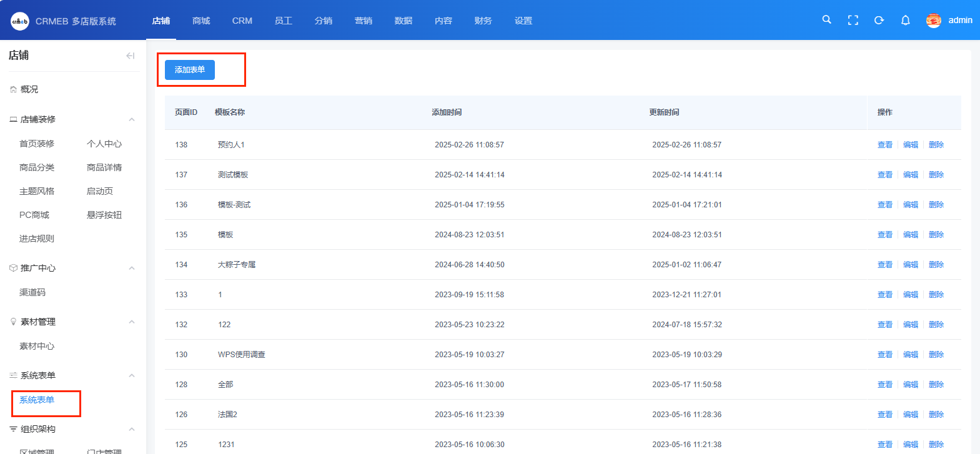Viewport: 980px width, 454px height.
Task: Collapse the sidebar with fold icon
Action: click(x=130, y=56)
